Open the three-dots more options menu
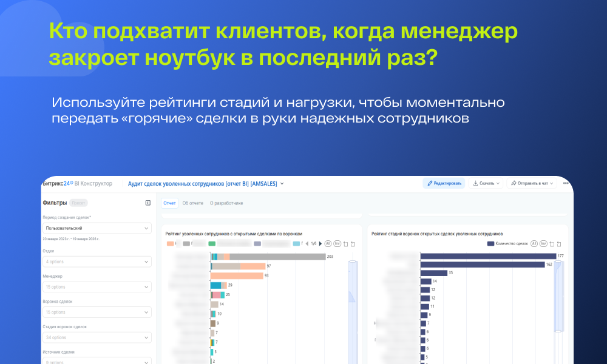 tap(566, 183)
